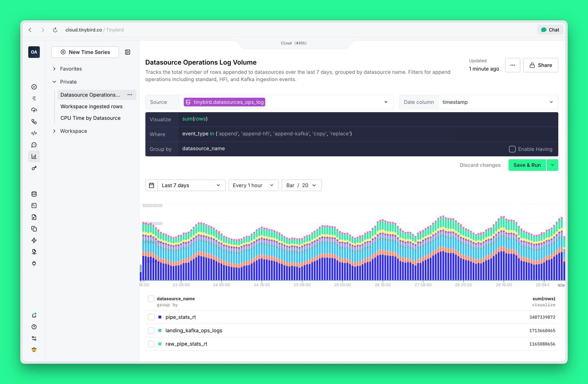The image size is (588, 384).
Task: Click the Save & Run button
Action: click(x=527, y=165)
